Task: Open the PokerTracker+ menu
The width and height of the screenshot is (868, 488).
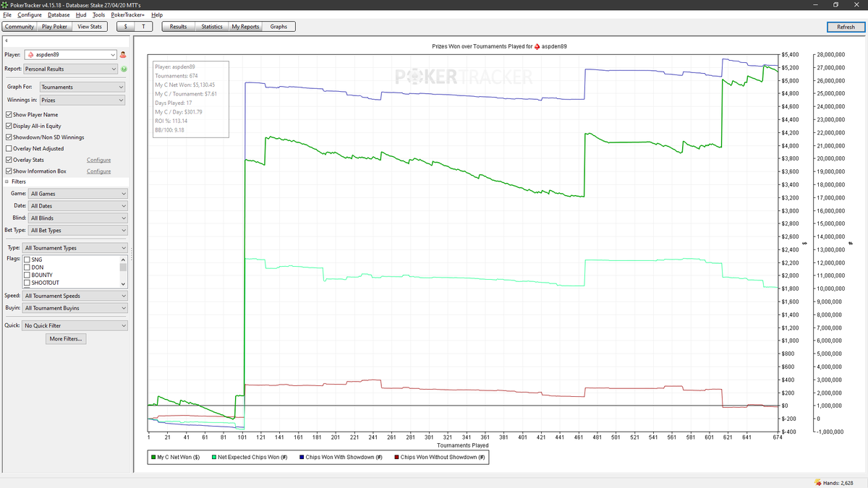Action: tap(128, 15)
